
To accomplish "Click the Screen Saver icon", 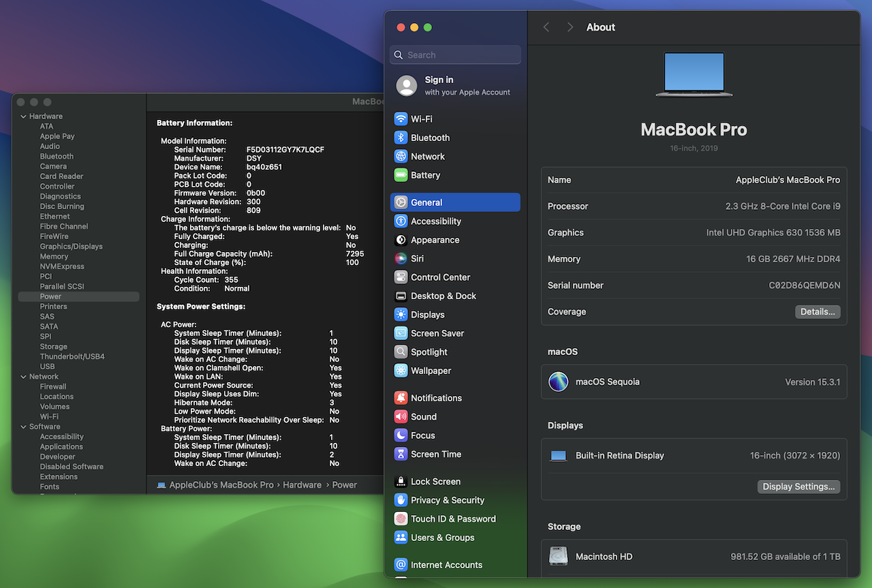I will [x=401, y=333].
